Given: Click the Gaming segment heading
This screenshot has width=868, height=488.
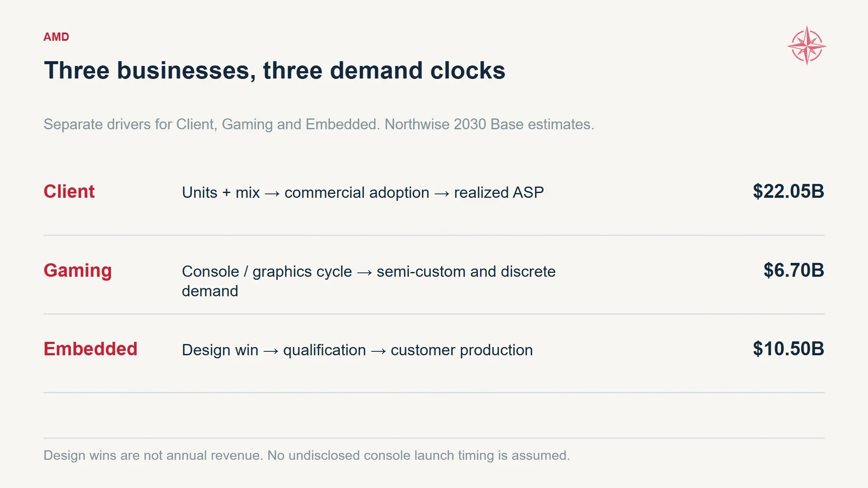Looking at the screenshot, I should [78, 270].
